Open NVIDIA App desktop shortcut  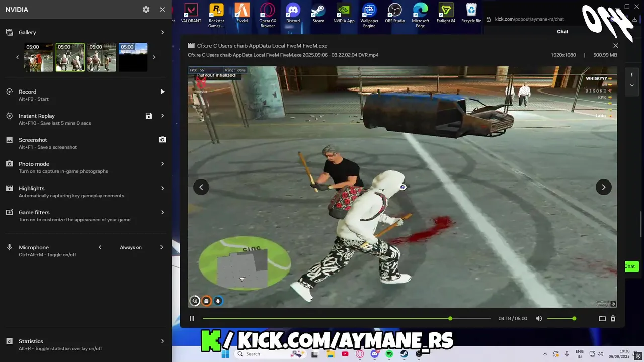click(x=344, y=13)
